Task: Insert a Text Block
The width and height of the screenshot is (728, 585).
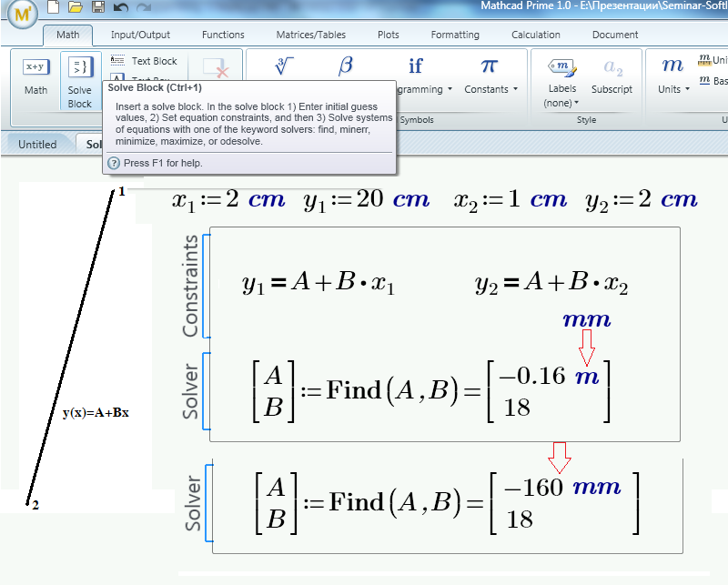Action: (144, 61)
